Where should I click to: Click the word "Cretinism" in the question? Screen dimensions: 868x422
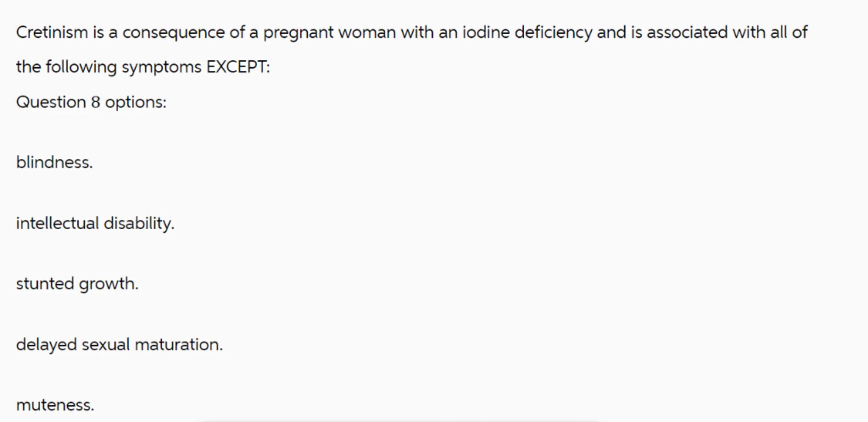[52, 33]
